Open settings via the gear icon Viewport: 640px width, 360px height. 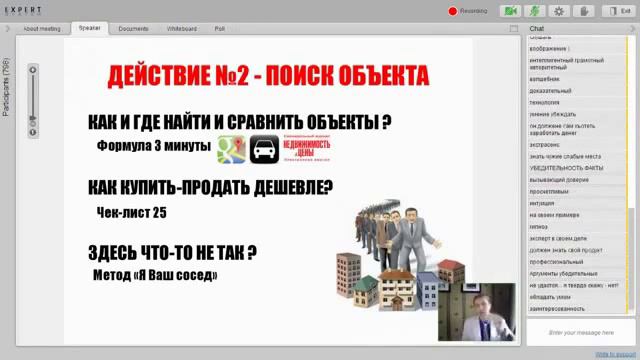(559, 11)
